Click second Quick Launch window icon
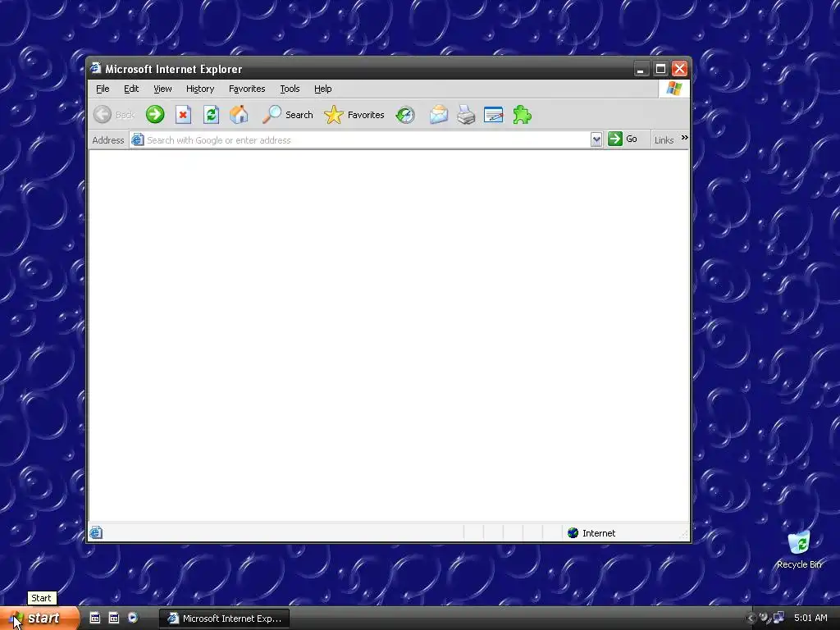The width and height of the screenshot is (840, 630). coord(114,618)
